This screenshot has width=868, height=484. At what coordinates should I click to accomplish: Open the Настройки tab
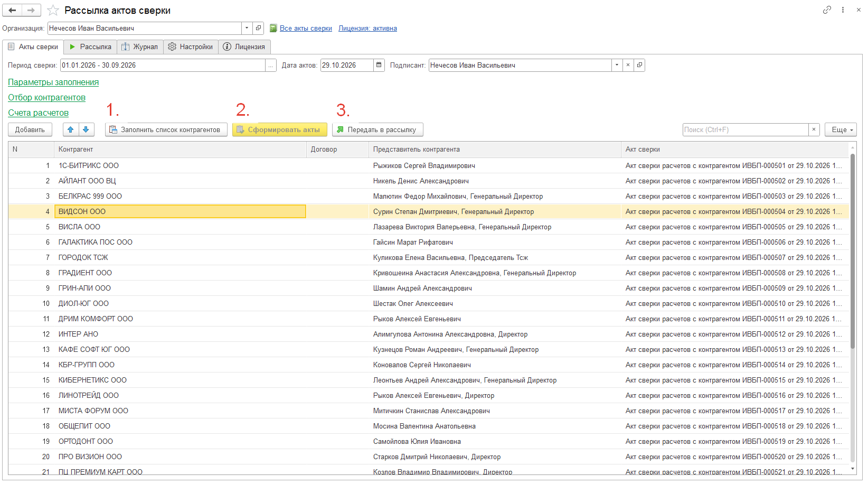pyautogui.click(x=190, y=46)
